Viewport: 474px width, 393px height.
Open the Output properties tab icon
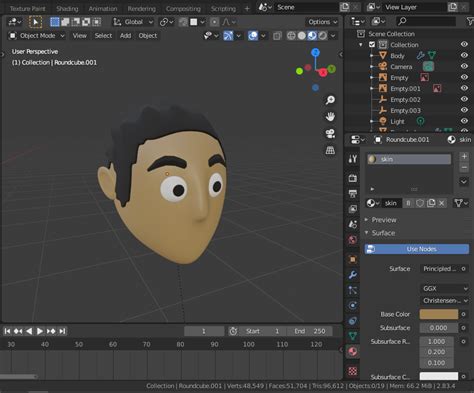coord(353,194)
